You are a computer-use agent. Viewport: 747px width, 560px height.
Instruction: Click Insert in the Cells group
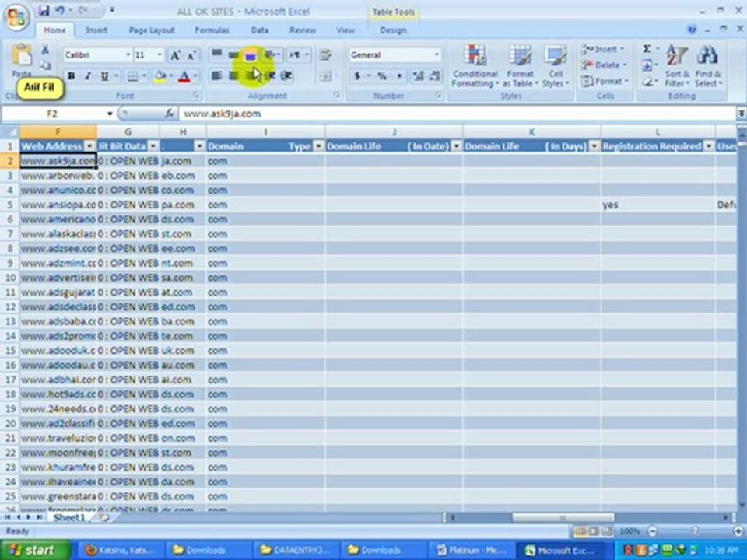pyautogui.click(x=604, y=49)
